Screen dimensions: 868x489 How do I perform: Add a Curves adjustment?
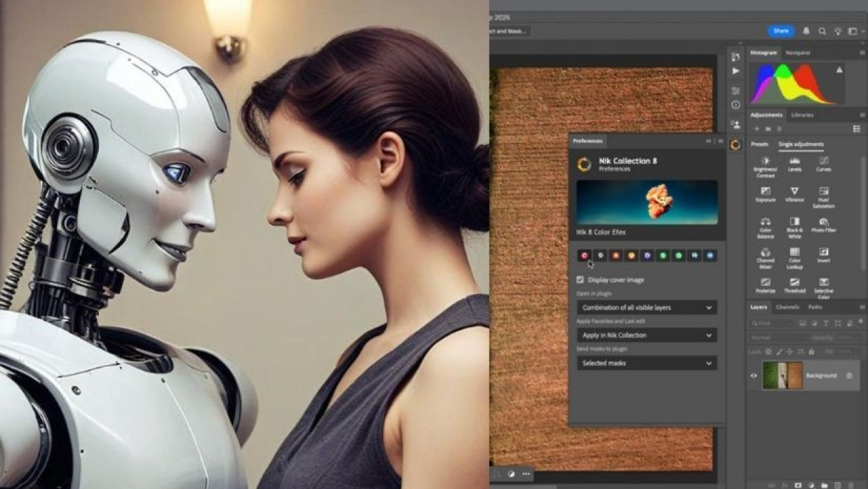[x=823, y=162]
